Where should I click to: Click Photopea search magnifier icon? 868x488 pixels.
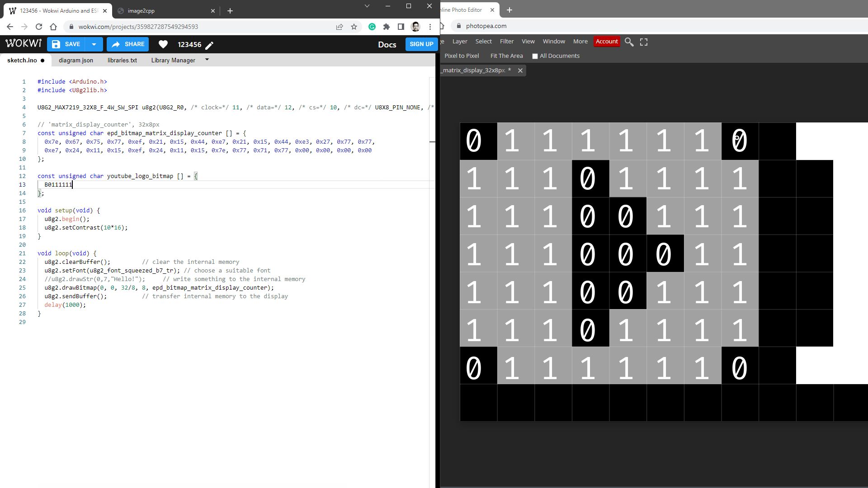point(629,42)
